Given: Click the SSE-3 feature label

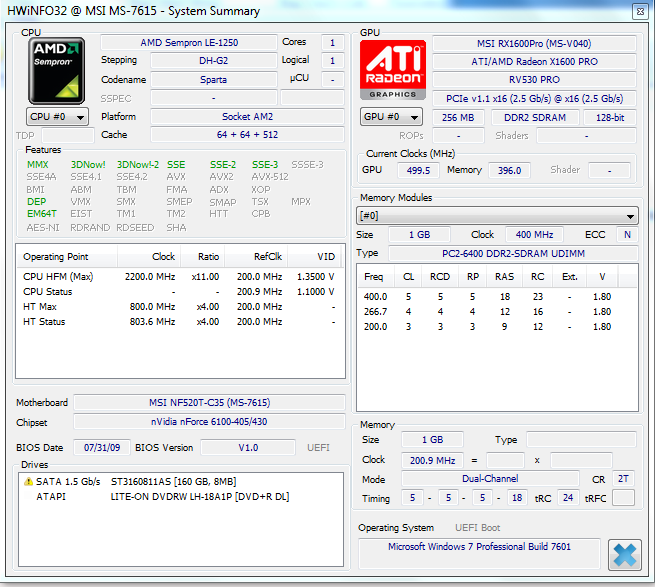Looking at the screenshot, I should point(265,165).
